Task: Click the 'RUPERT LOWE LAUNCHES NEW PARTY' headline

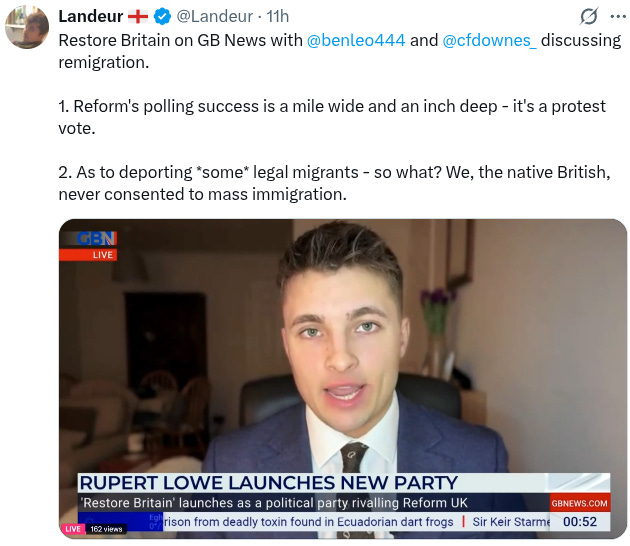Action: 268,483
